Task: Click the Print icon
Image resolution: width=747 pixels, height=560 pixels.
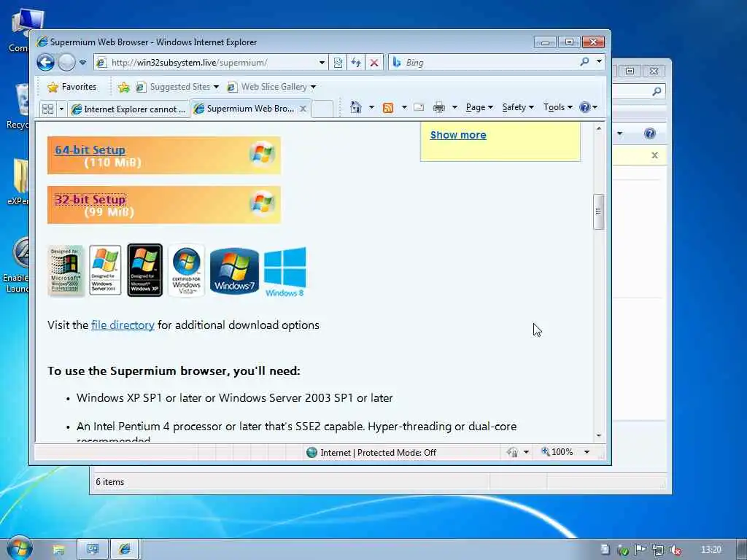Action: coord(438,108)
